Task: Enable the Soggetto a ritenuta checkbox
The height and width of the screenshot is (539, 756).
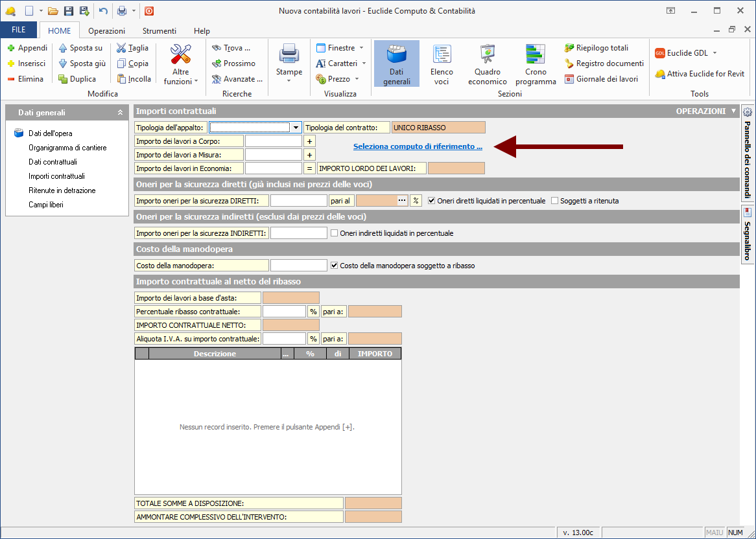Action: point(554,201)
